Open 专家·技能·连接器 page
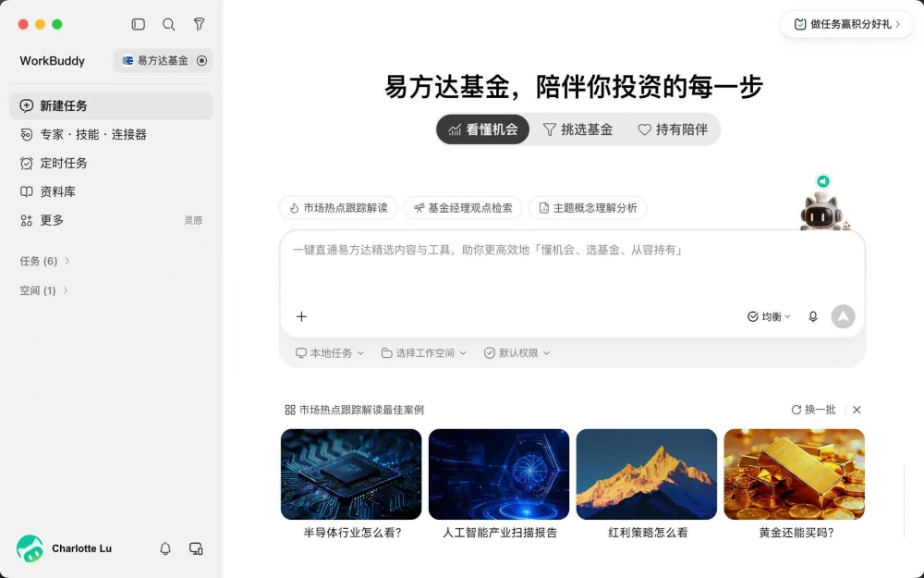Image resolution: width=924 pixels, height=578 pixels. (112, 134)
